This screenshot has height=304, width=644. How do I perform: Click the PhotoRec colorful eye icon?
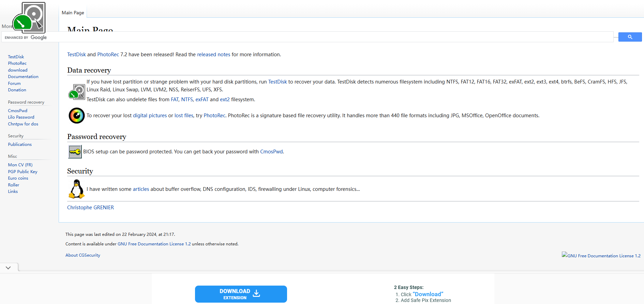77,116
